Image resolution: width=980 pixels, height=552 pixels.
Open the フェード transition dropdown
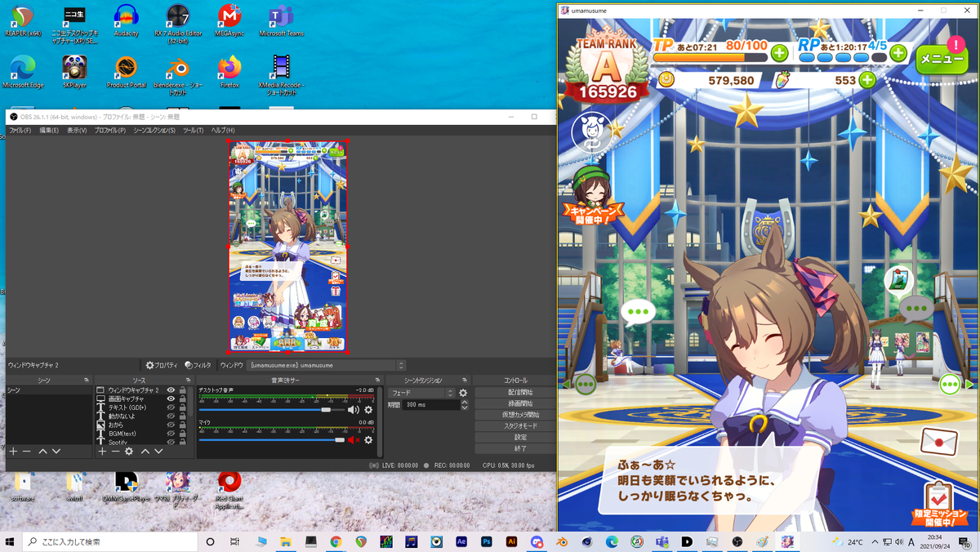pyautogui.click(x=421, y=393)
